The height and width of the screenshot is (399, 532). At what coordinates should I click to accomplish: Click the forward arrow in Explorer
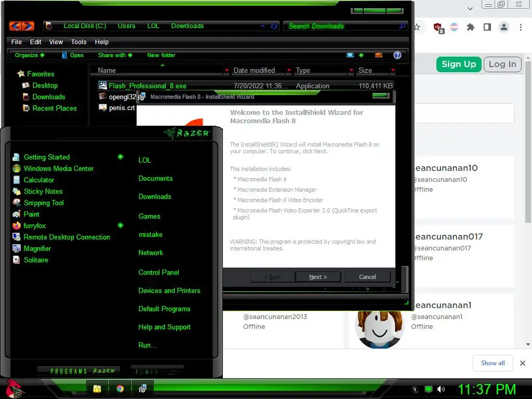[28, 26]
